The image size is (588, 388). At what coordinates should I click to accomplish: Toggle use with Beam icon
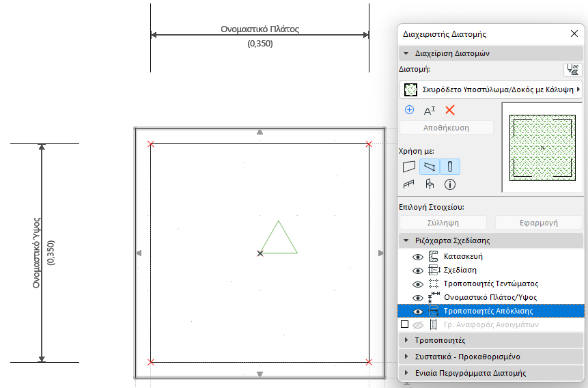[430, 167]
